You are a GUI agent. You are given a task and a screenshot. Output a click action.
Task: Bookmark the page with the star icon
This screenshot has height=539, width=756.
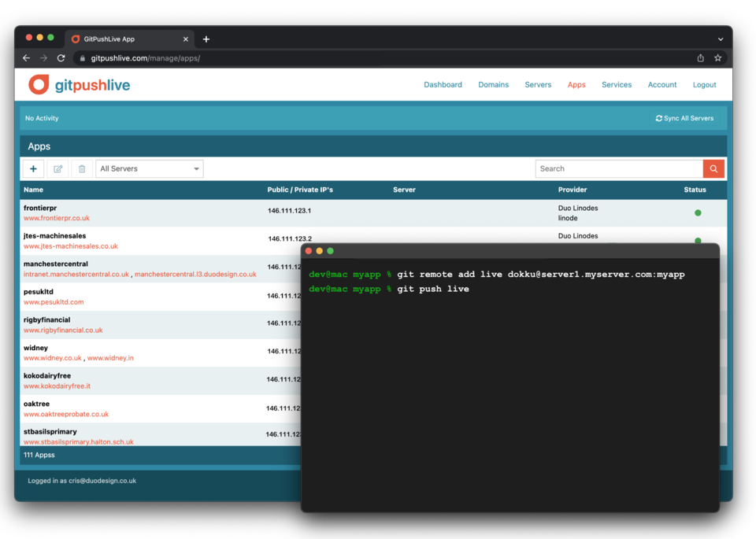point(718,57)
